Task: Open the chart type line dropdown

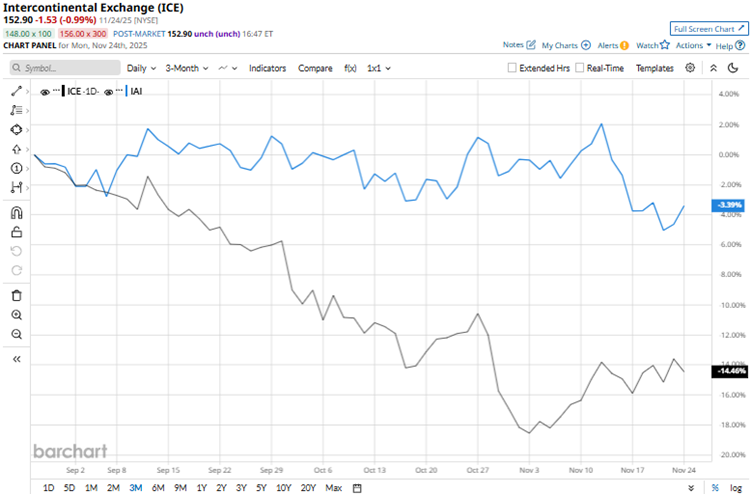Action: point(228,68)
